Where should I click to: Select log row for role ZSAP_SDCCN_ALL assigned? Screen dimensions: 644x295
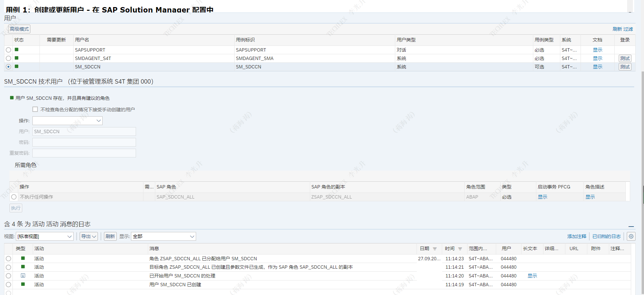click(8, 259)
